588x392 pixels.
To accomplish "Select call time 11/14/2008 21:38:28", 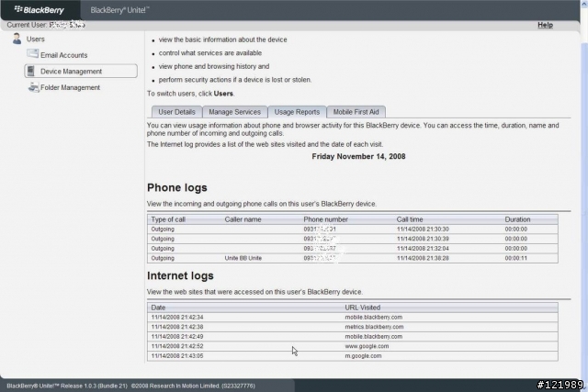I will click(x=423, y=258).
